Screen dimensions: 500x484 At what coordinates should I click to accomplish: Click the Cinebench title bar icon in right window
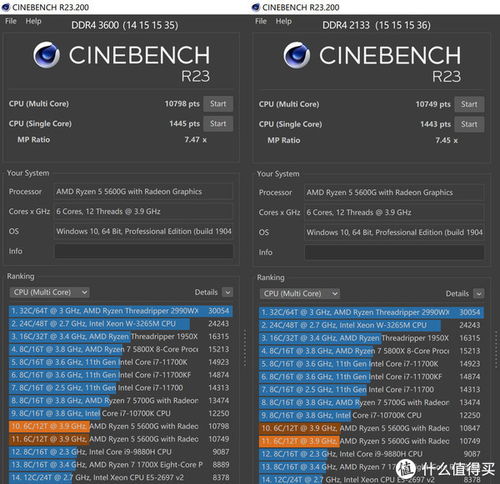[x=256, y=7]
